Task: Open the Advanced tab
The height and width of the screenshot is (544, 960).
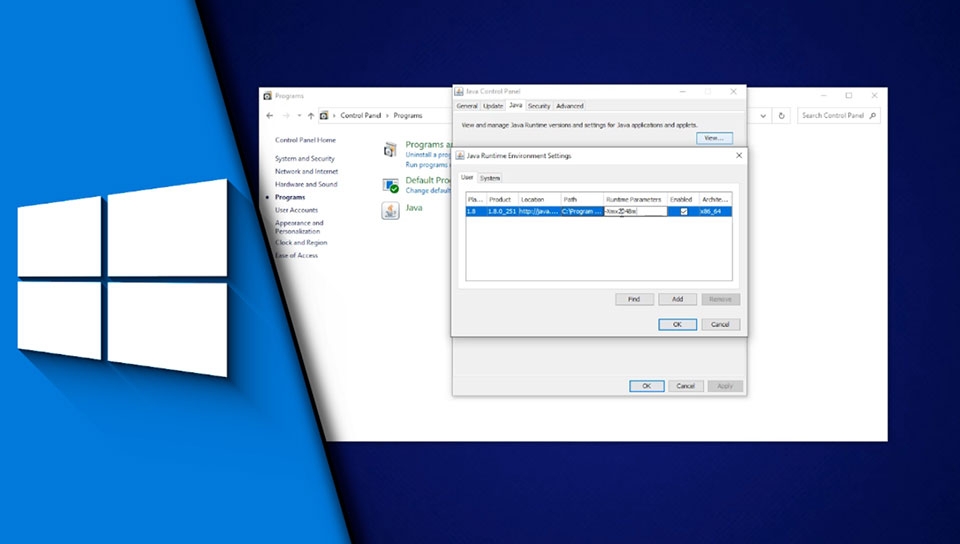Action: 569,106
